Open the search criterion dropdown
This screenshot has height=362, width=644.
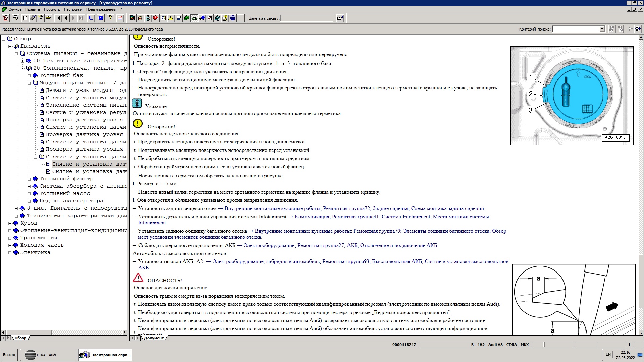pyautogui.click(x=602, y=29)
